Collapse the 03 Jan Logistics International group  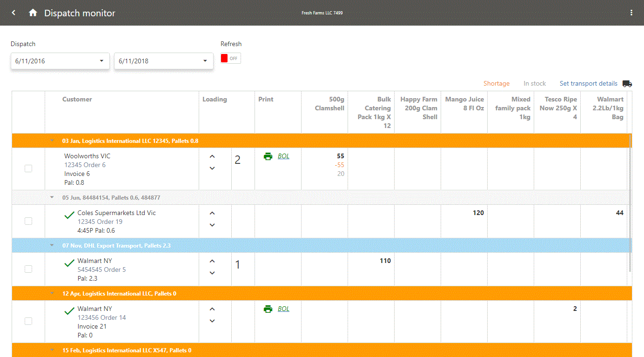[52, 141]
